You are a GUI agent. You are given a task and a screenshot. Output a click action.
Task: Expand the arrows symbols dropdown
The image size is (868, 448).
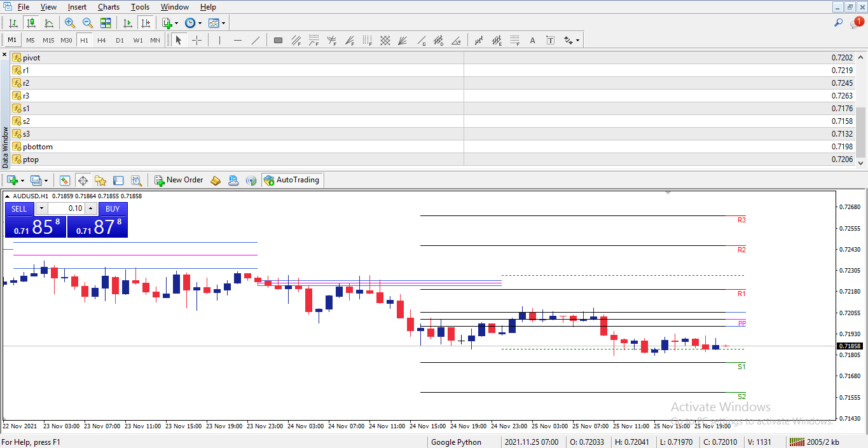(x=577, y=40)
